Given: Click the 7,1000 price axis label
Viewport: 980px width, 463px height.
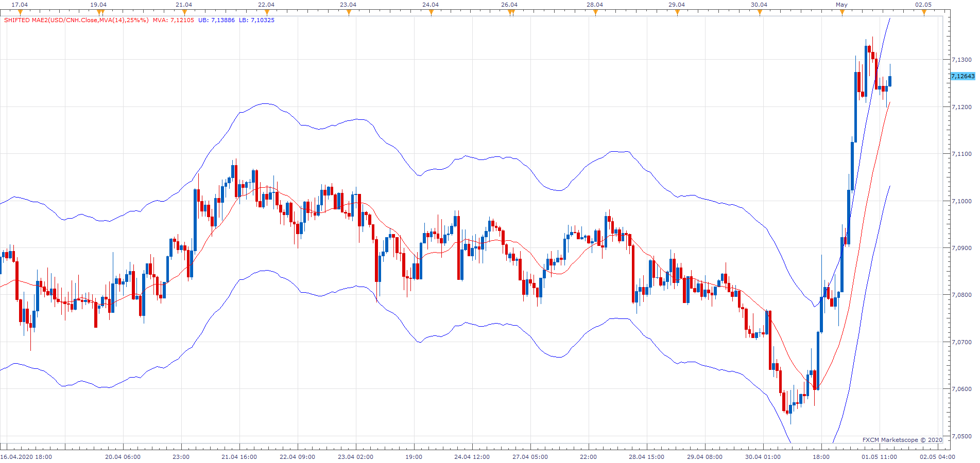Looking at the screenshot, I should point(961,201).
